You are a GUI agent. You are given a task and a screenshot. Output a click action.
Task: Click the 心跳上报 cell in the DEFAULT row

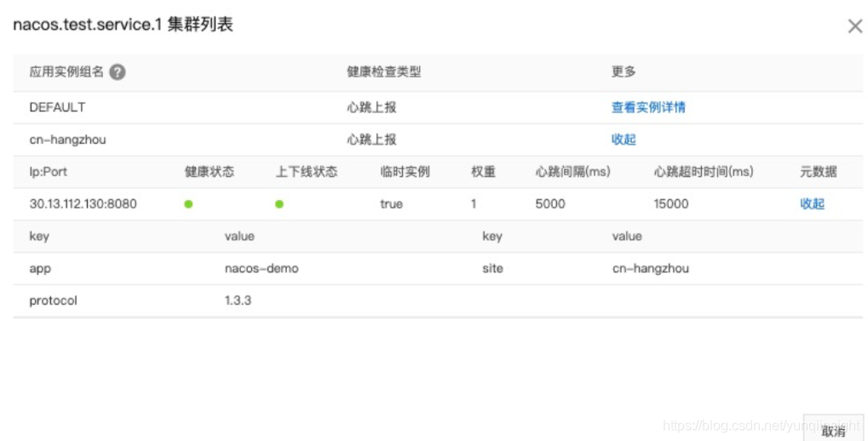click(371, 107)
